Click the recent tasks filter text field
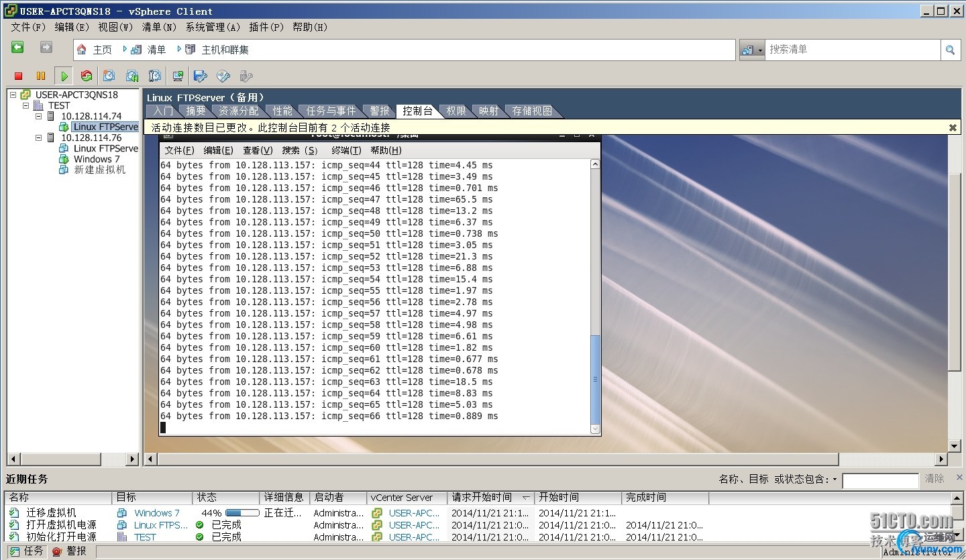Screen dimensions: 966x560 880,480
